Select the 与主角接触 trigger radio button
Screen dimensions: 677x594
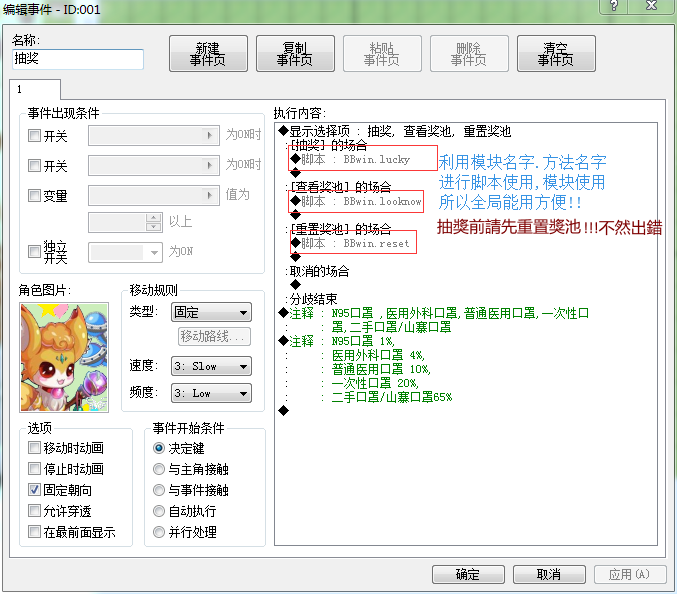(159, 469)
